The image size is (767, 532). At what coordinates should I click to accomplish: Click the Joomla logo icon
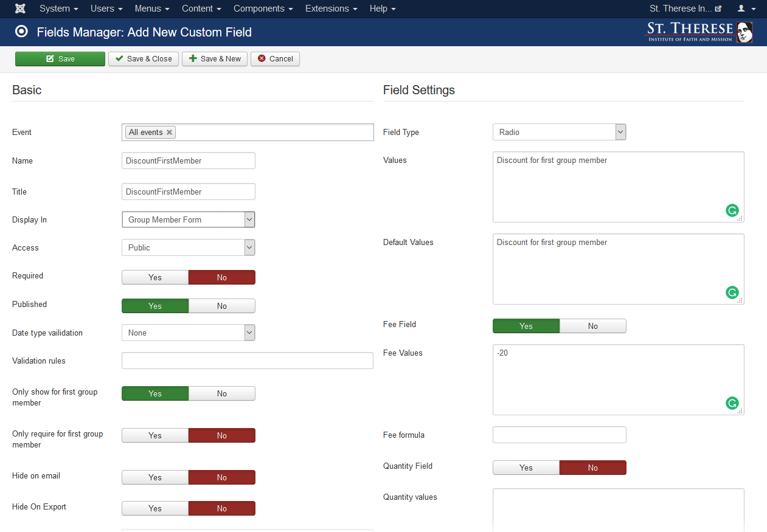pos(20,9)
